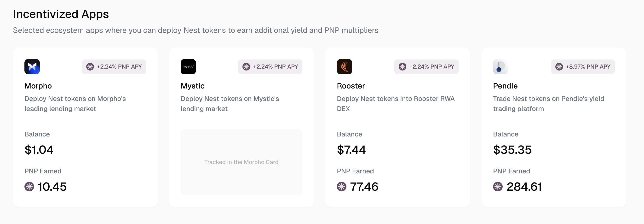Click Rooster's +2.24% PNP APY badge

click(426, 67)
